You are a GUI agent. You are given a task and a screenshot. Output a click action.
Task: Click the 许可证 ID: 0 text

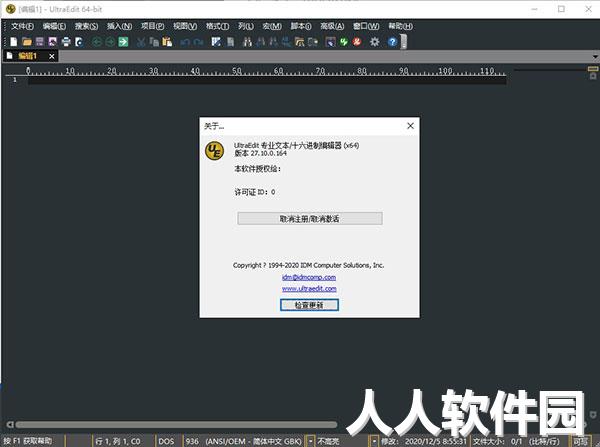(254, 192)
